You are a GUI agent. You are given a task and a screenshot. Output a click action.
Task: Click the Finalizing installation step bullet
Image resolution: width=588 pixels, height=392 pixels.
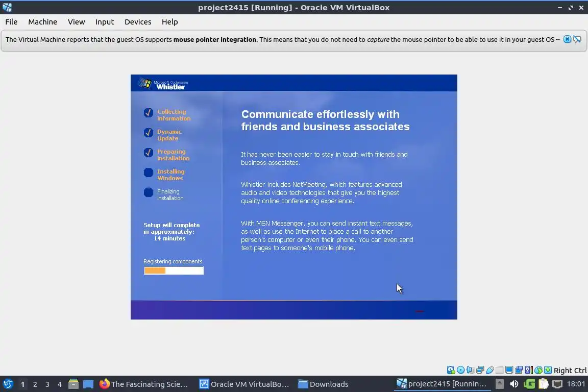(149, 192)
